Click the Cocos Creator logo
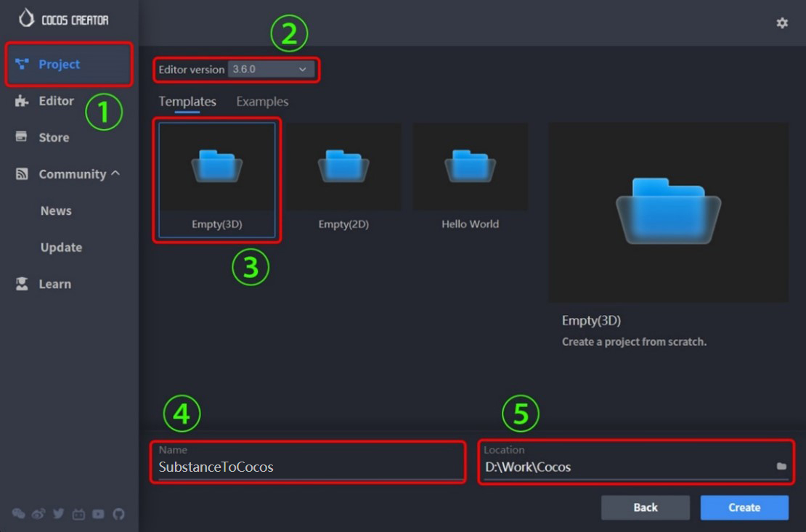Image resolution: width=806 pixels, height=532 pixels. tap(64, 19)
